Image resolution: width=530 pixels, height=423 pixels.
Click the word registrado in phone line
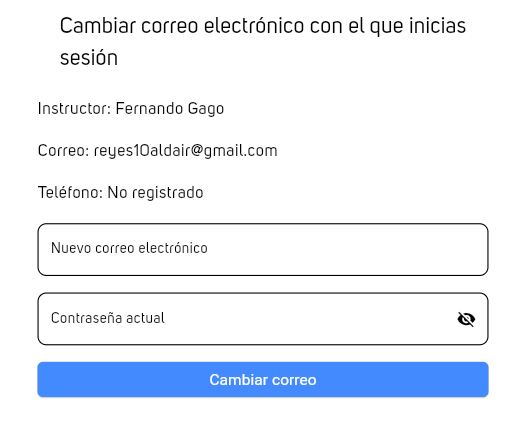pos(168,193)
